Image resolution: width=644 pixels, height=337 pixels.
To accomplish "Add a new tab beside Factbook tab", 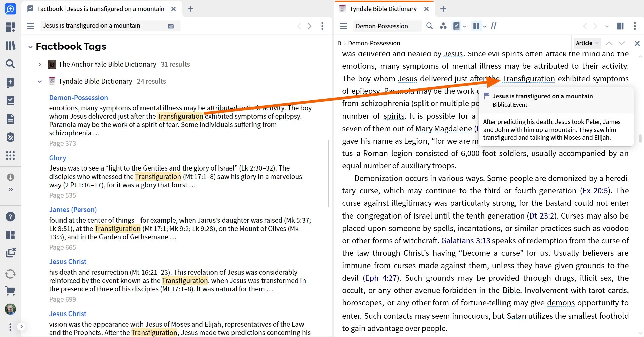I will [191, 9].
